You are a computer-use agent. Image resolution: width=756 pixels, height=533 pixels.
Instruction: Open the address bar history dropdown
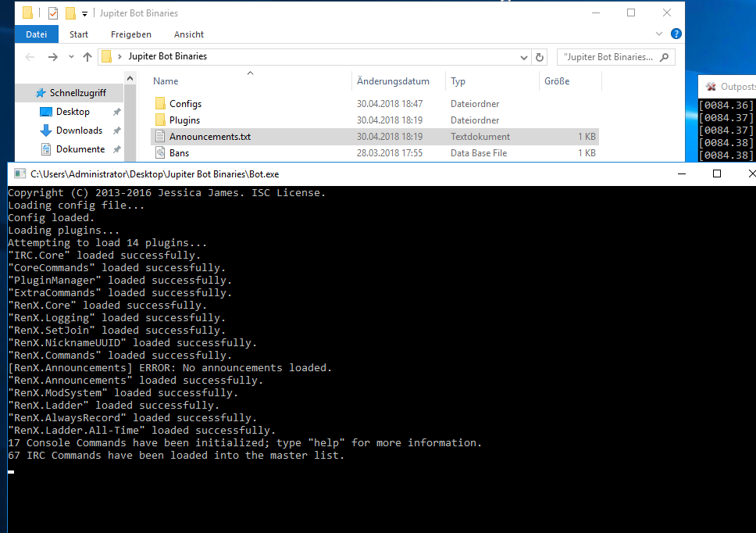(x=523, y=57)
